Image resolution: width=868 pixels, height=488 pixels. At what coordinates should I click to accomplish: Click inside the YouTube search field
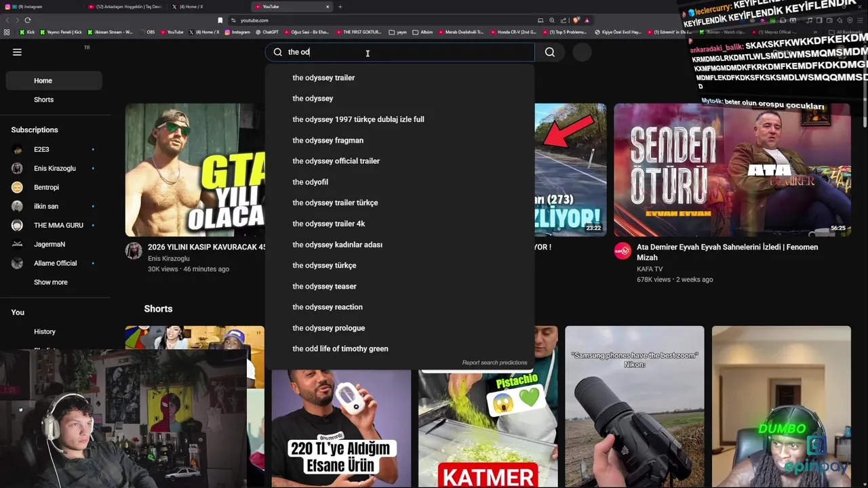(400, 52)
